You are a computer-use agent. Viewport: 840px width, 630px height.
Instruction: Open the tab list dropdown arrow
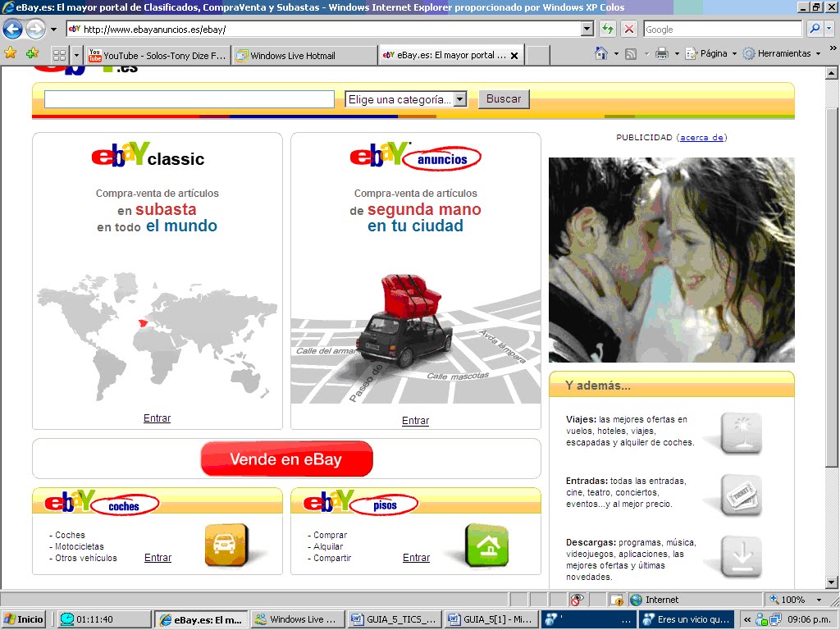[76, 55]
